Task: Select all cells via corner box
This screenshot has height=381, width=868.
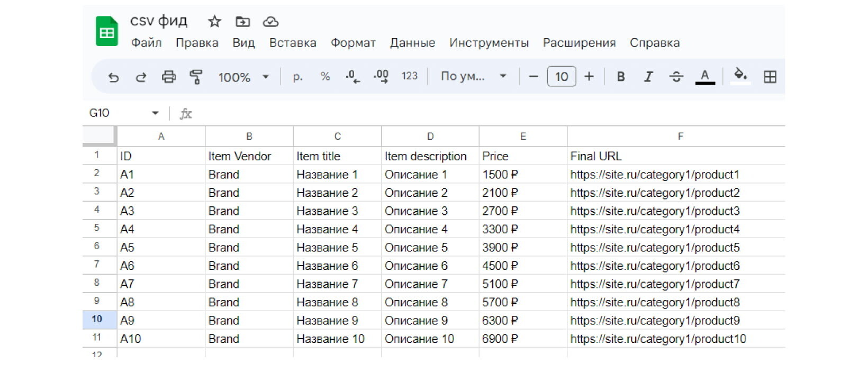Action: [x=100, y=135]
